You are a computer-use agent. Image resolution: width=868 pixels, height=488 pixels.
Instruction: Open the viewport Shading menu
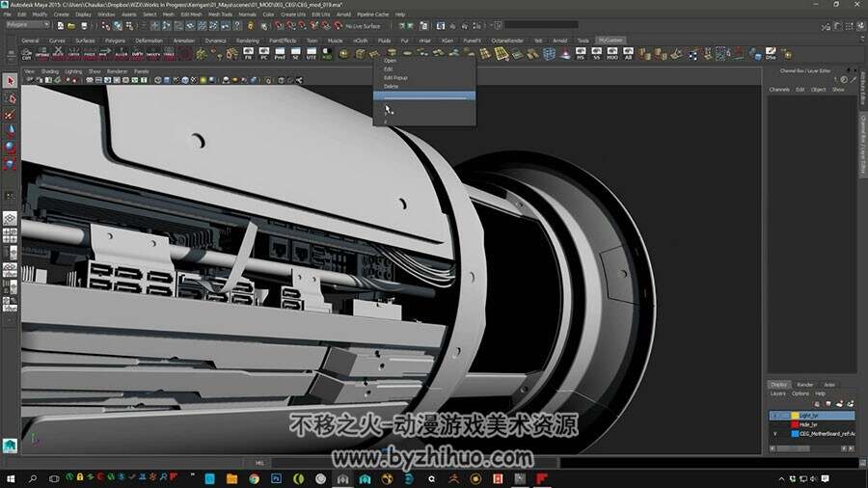coord(49,71)
